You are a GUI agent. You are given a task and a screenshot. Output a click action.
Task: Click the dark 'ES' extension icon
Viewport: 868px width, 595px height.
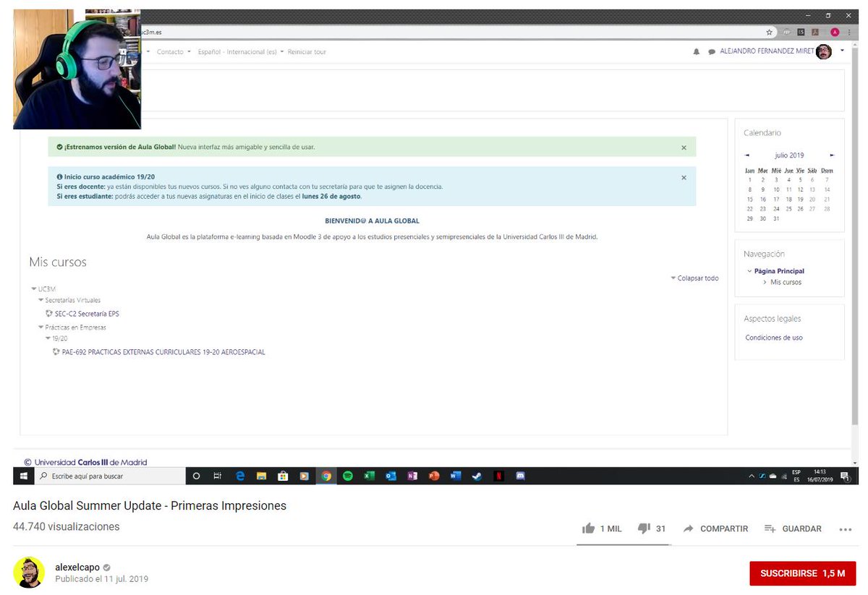(x=801, y=32)
